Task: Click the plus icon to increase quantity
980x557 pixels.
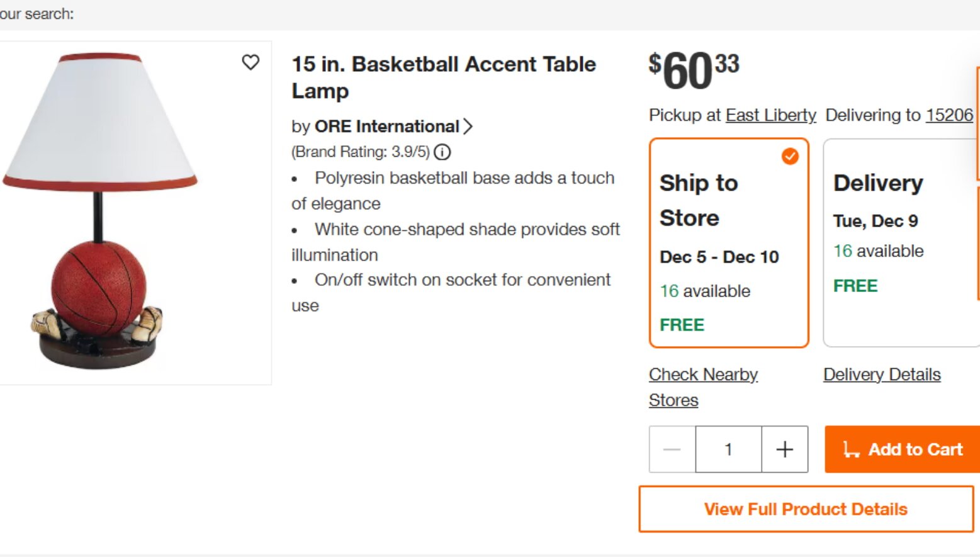Action: (x=784, y=449)
